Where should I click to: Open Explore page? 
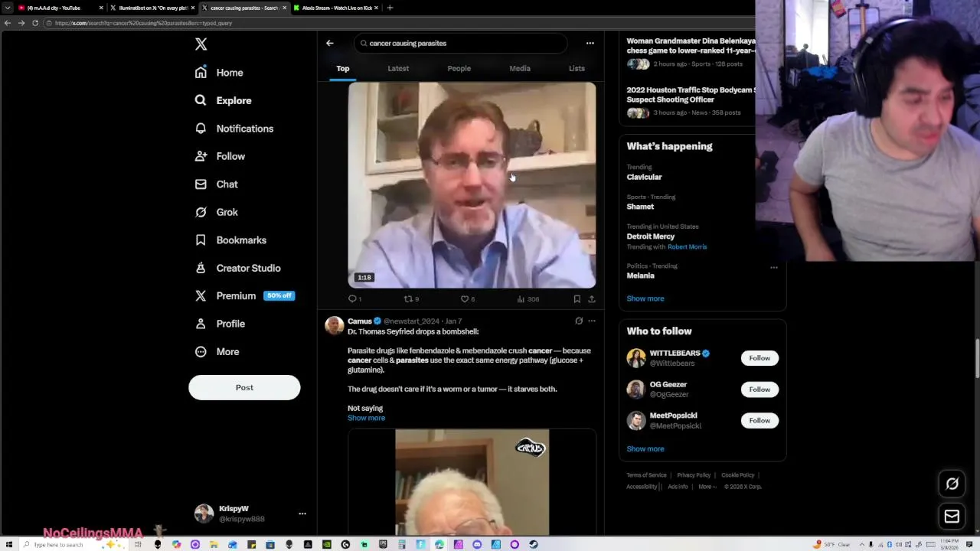click(223, 100)
